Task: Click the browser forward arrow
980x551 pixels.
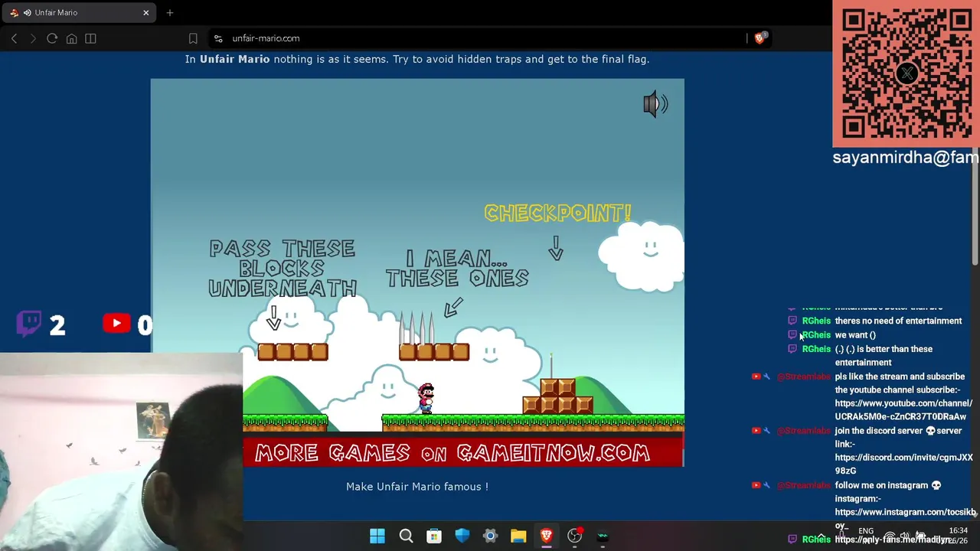Action: [32, 38]
